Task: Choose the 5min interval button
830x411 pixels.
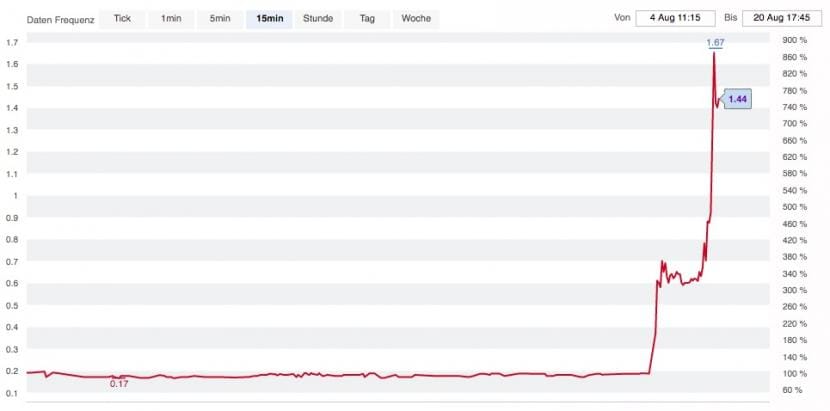Action: coord(219,19)
